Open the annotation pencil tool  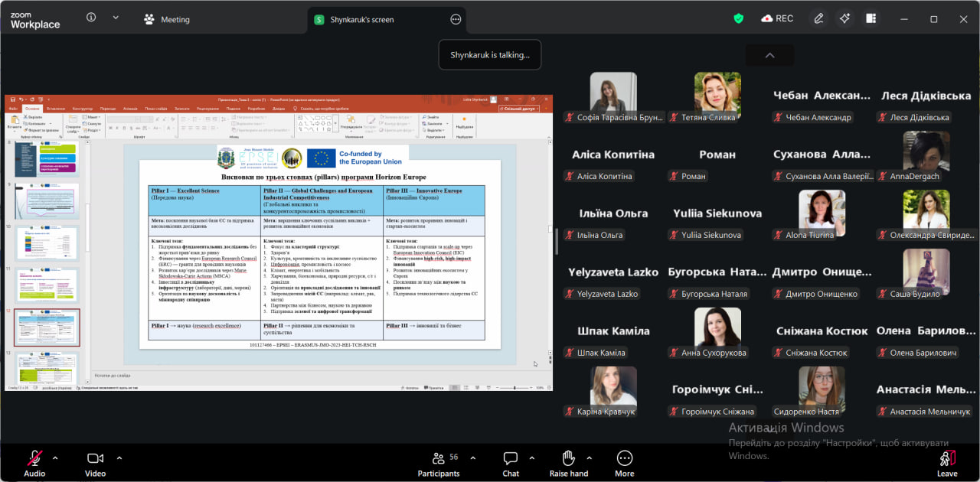pos(818,18)
